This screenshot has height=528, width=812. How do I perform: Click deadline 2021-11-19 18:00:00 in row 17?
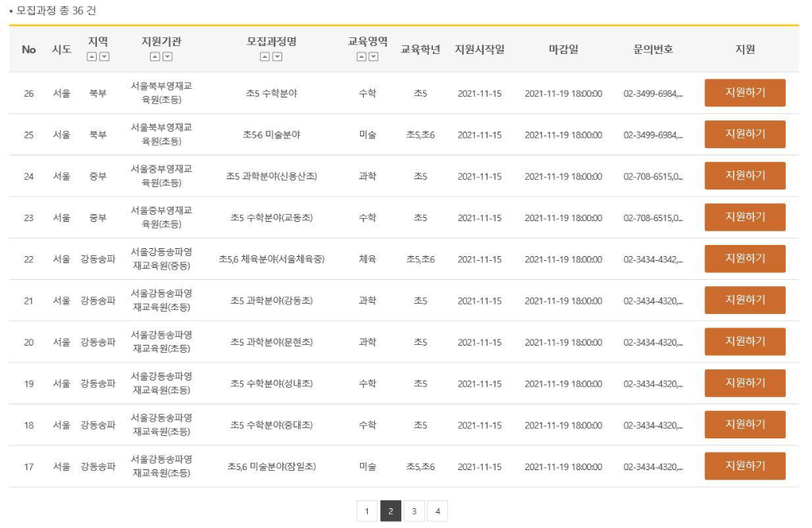click(564, 466)
